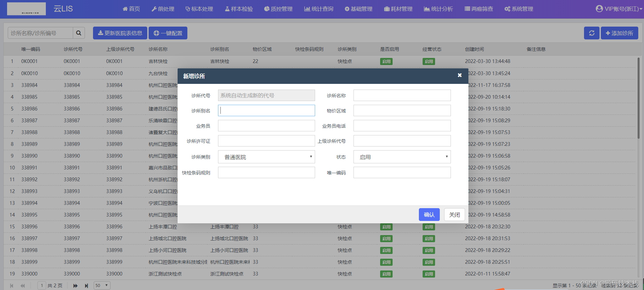Click 2022-09-18 20:32:30 timestamp cell
The image size is (644, 290).
coord(488,227)
